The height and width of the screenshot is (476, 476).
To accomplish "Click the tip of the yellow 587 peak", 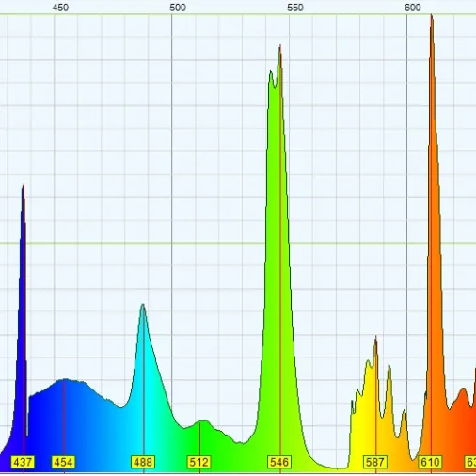I will 375,337.
